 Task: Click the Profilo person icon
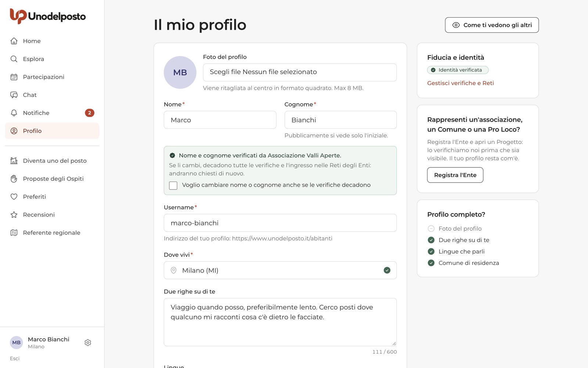tap(14, 131)
